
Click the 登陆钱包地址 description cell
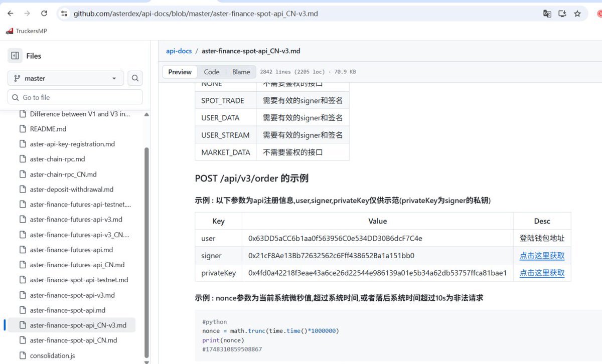pos(542,238)
